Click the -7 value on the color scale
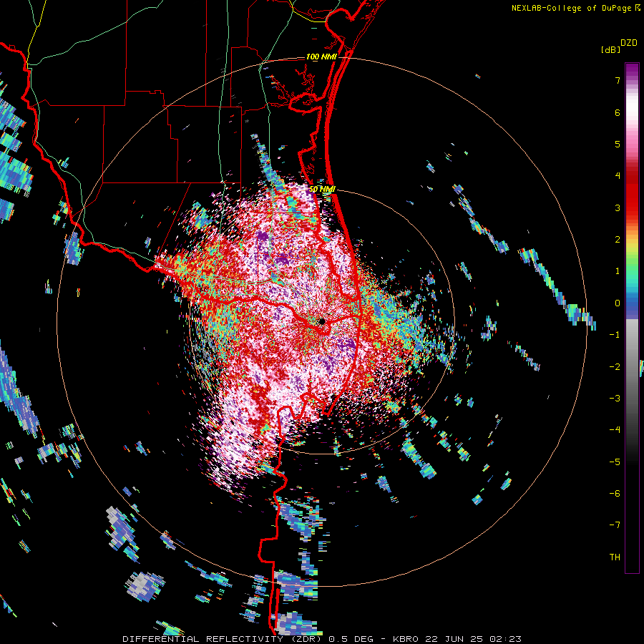This screenshot has width=644, height=644. click(615, 525)
